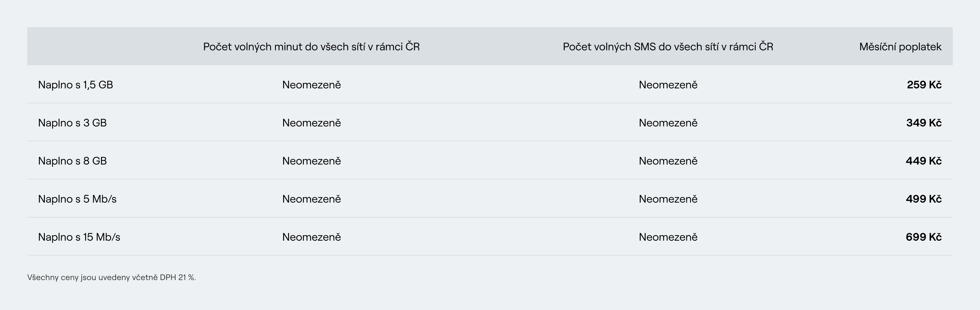Image resolution: width=980 pixels, height=310 pixels.
Task: Select the Naplno s 3 GB plan name
Action: pos(72,123)
